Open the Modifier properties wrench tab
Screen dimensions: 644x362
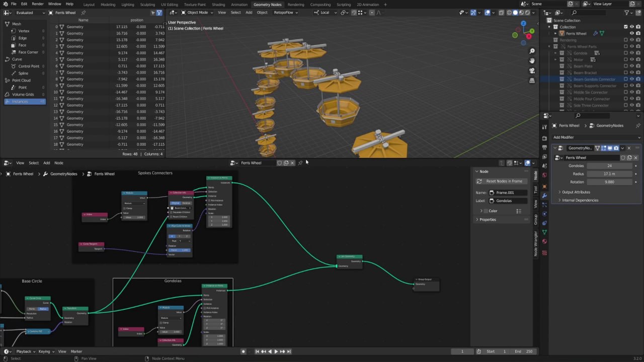pos(544,196)
